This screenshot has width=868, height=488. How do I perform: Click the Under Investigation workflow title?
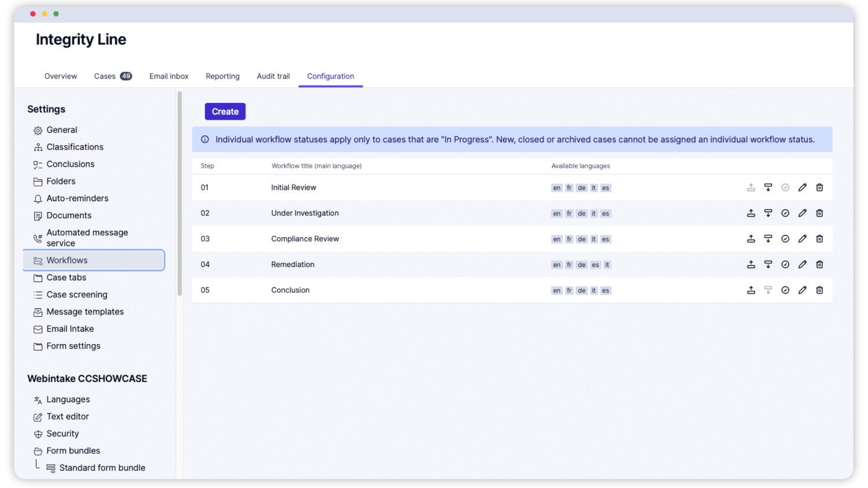(305, 213)
